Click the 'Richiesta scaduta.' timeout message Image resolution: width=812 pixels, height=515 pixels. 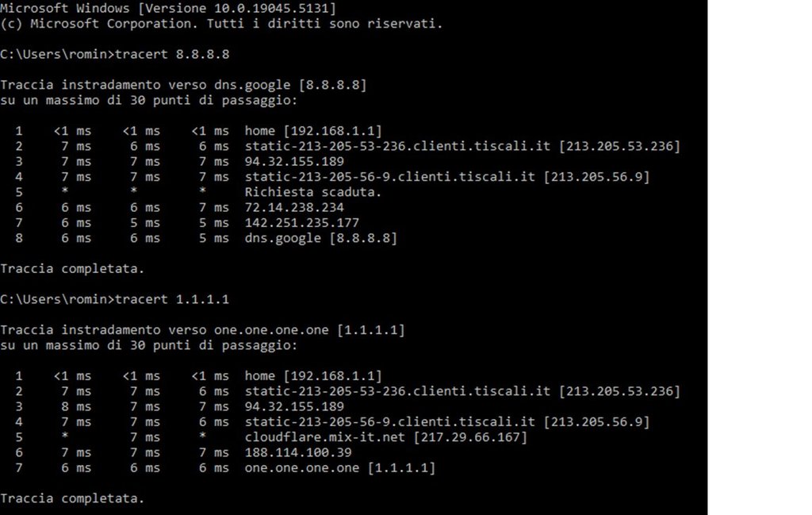click(x=312, y=192)
